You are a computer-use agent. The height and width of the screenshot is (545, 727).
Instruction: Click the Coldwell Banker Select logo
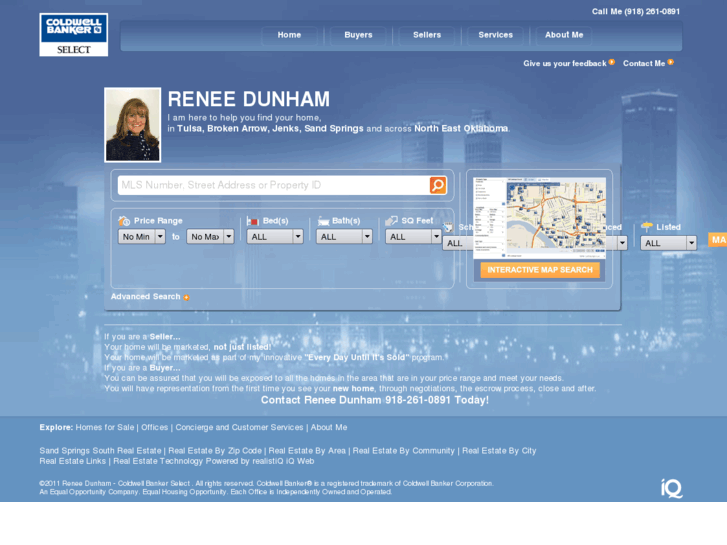click(74, 35)
